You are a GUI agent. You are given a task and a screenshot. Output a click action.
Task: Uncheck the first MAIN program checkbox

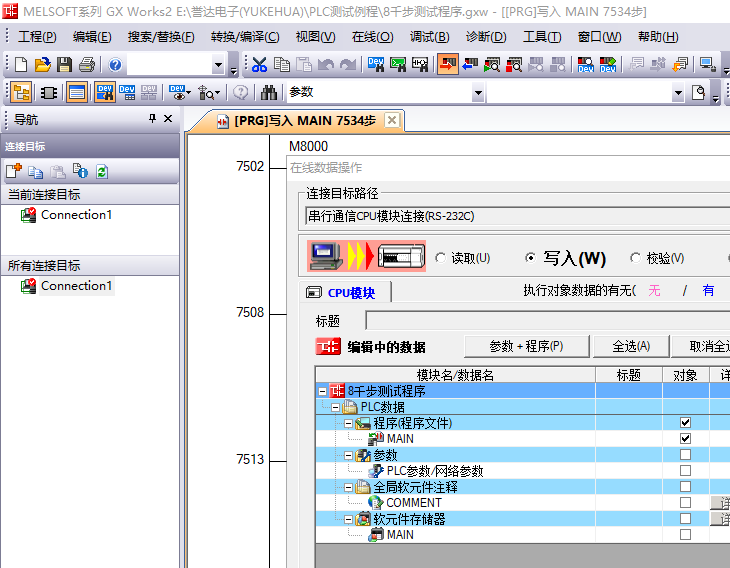click(x=685, y=439)
